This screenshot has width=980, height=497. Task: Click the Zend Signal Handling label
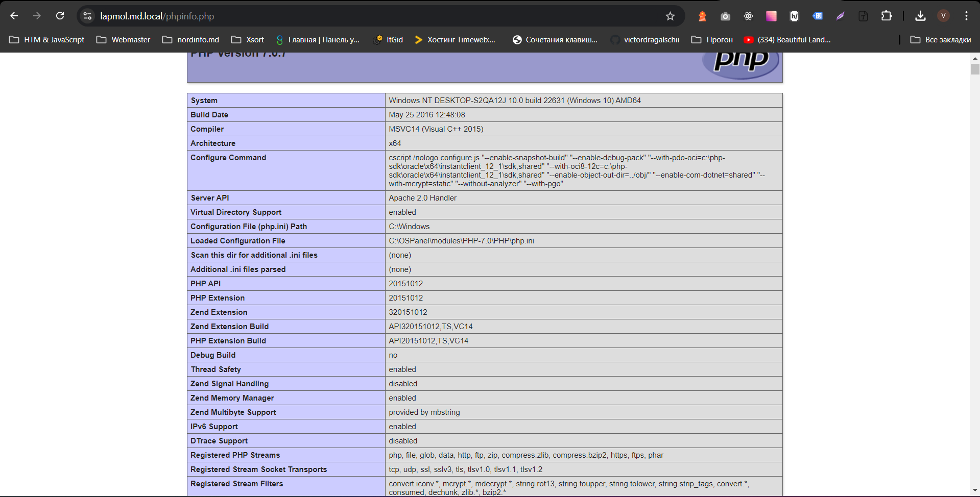pyautogui.click(x=230, y=384)
